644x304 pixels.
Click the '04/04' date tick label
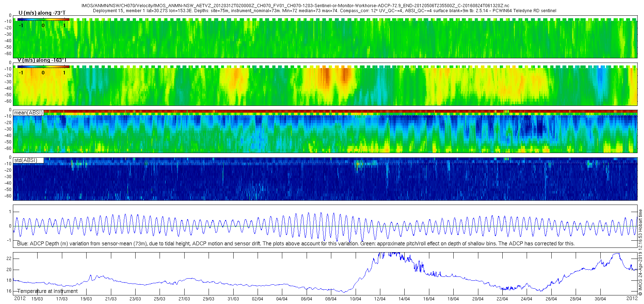(x=282, y=299)
